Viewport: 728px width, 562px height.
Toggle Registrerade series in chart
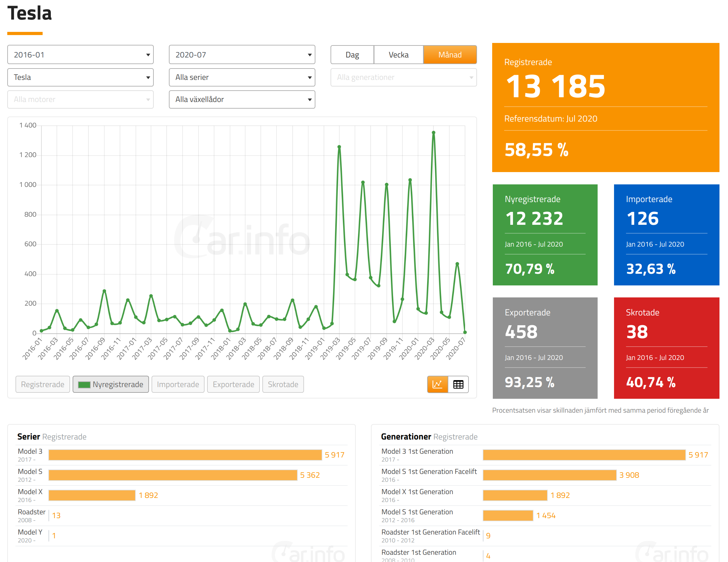(42, 384)
